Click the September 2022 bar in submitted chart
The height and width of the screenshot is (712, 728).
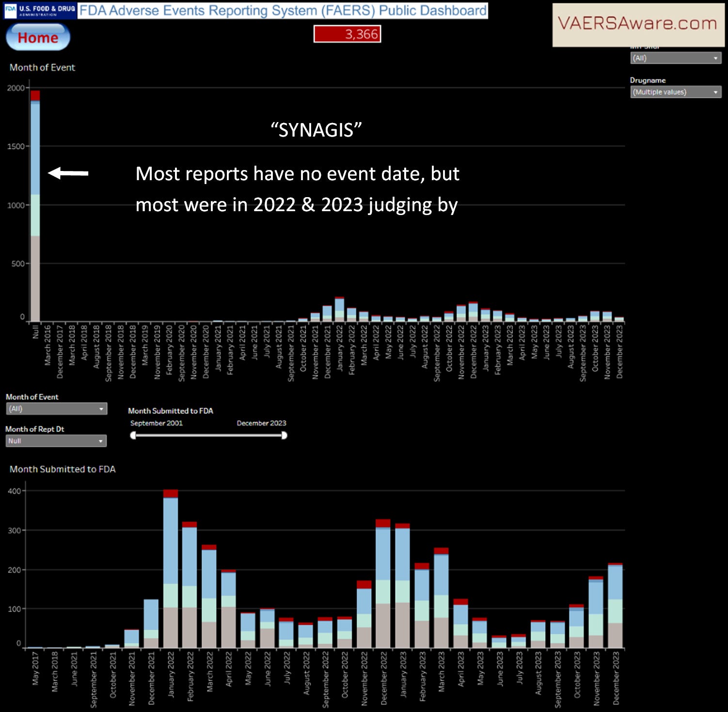click(x=325, y=633)
